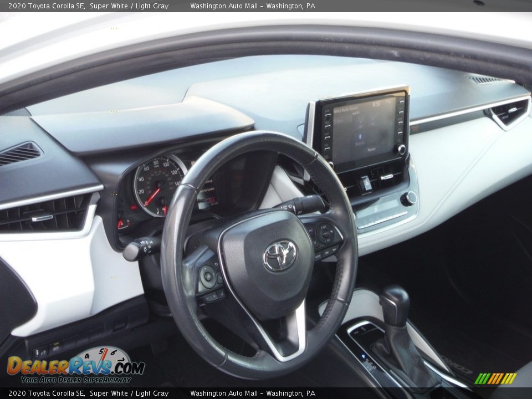Click the left steering wheel directional control pad
This screenshot has width=532, height=399.
pos(208,276)
